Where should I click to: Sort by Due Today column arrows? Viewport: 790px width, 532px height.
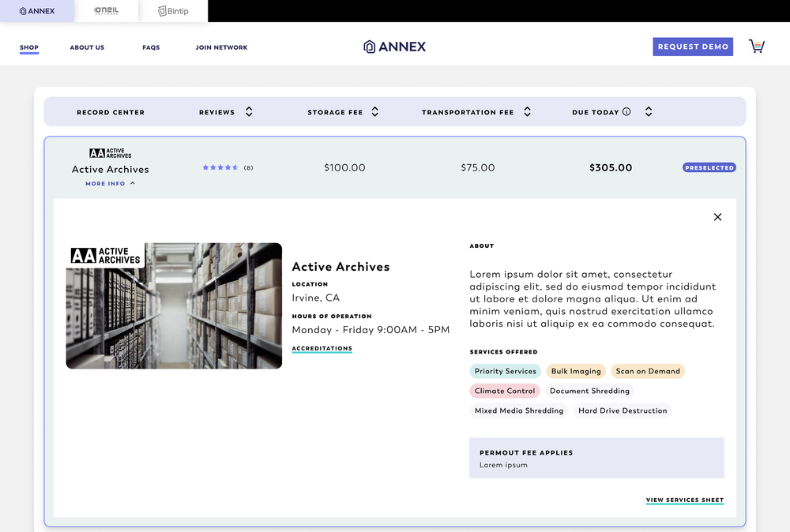tap(649, 112)
